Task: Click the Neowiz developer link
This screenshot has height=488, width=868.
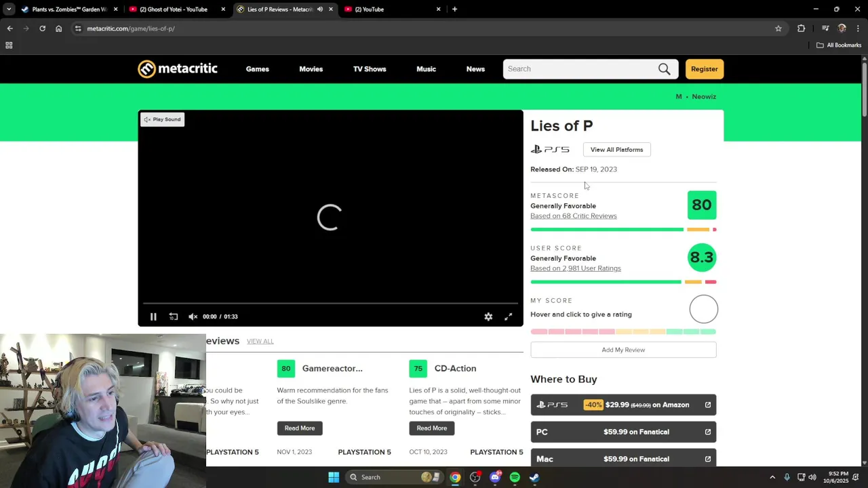Action: pos(704,97)
